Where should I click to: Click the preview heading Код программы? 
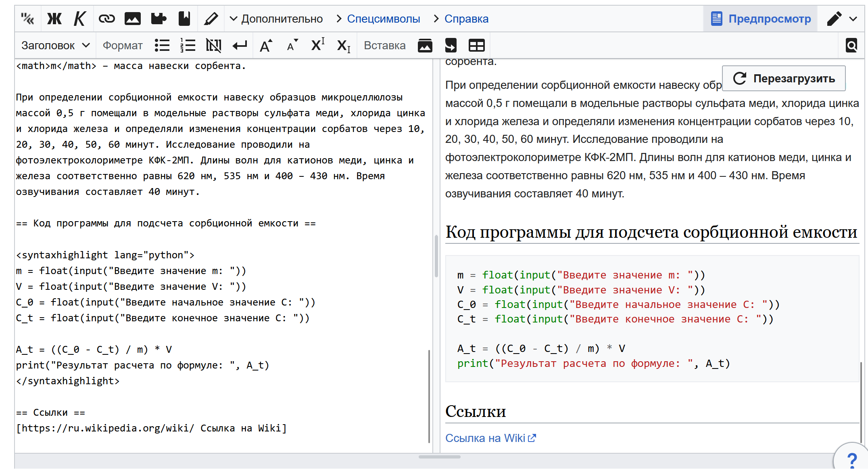(651, 232)
